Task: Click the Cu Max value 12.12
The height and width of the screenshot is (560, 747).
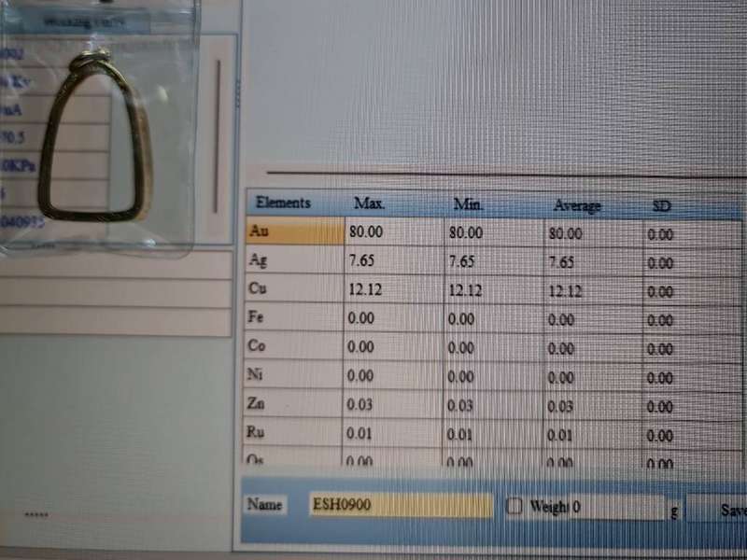Action: tap(365, 289)
